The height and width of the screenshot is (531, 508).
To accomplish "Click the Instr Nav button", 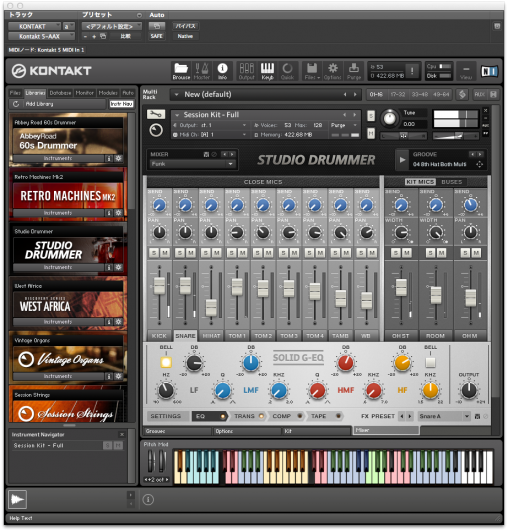I will (121, 104).
